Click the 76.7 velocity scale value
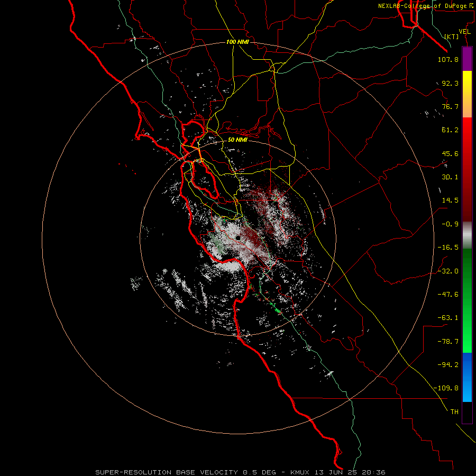The image size is (476, 476). click(x=450, y=106)
